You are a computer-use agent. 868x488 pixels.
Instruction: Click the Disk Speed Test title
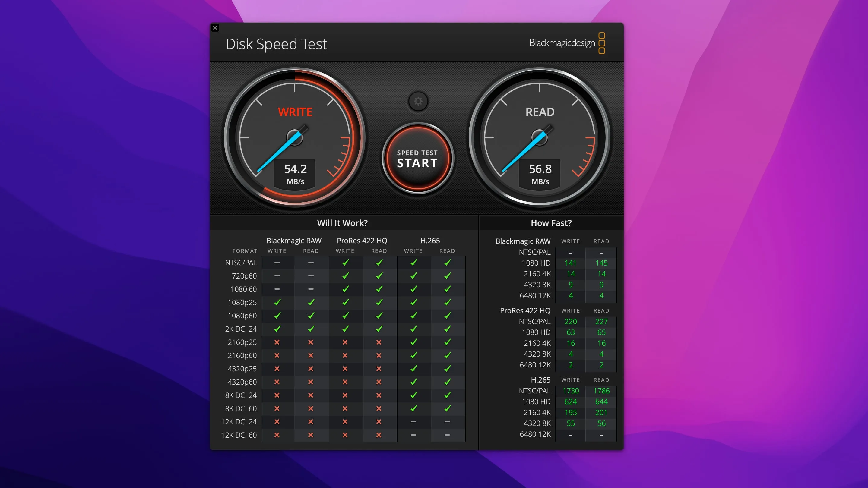276,44
